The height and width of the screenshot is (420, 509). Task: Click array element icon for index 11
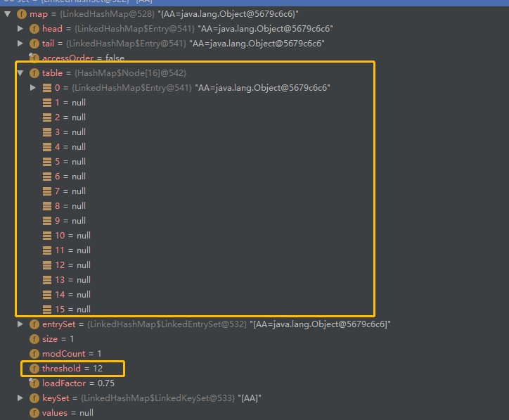(x=47, y=250)
